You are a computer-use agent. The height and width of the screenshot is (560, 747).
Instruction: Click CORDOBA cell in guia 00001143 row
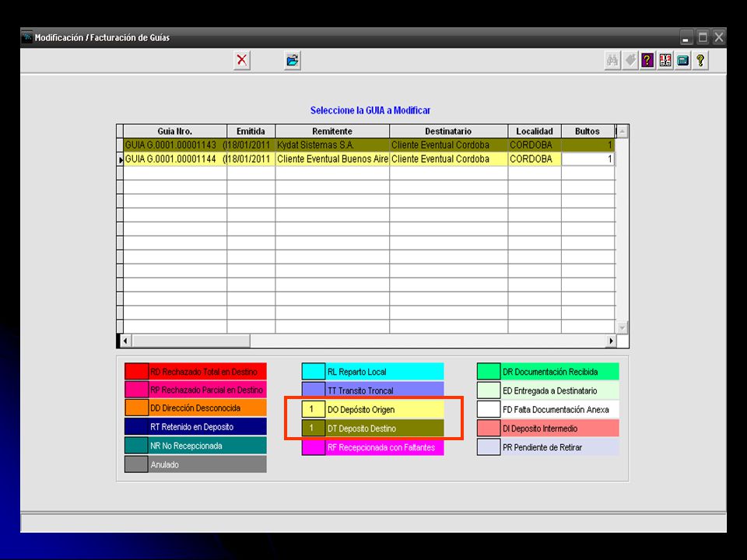pyautogui.click(x=535, y=145)
